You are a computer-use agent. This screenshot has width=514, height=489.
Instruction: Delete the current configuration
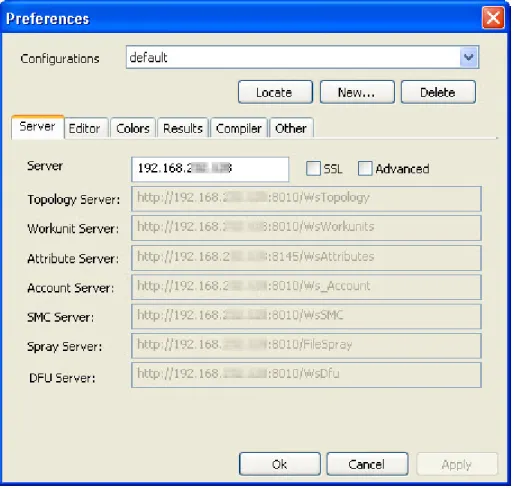438,92
